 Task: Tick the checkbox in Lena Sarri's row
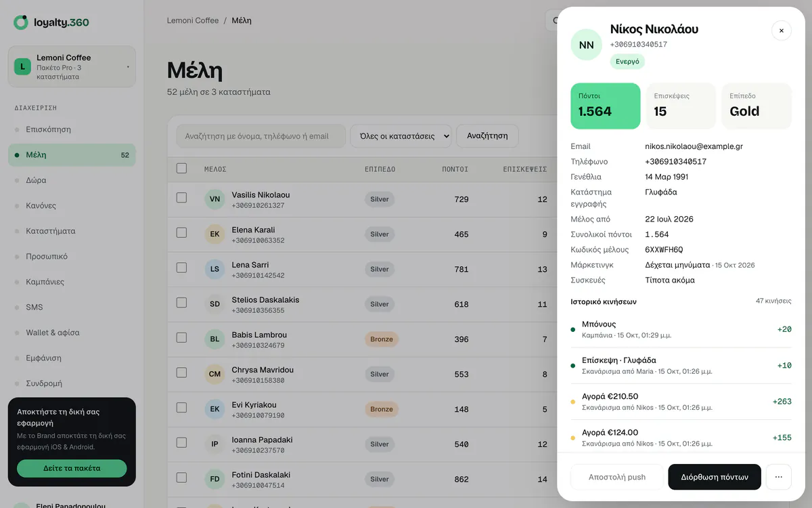[x=181, y=268]
